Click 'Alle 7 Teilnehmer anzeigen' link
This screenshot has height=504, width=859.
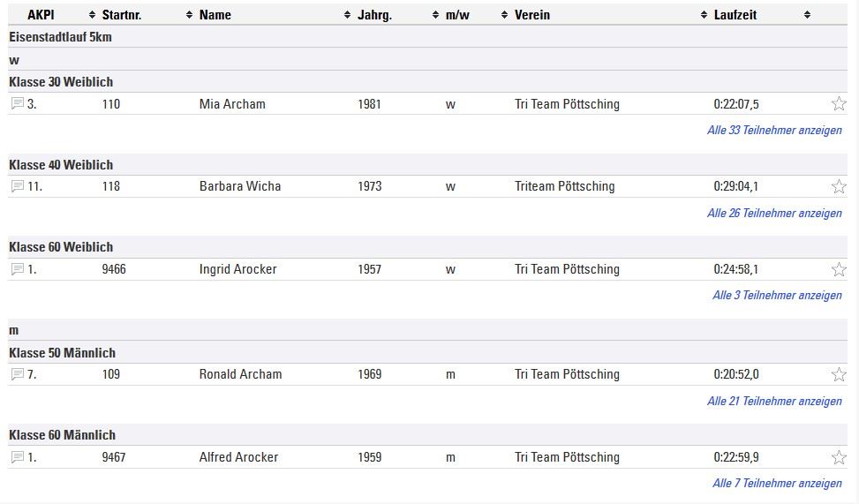pos(777,483)
